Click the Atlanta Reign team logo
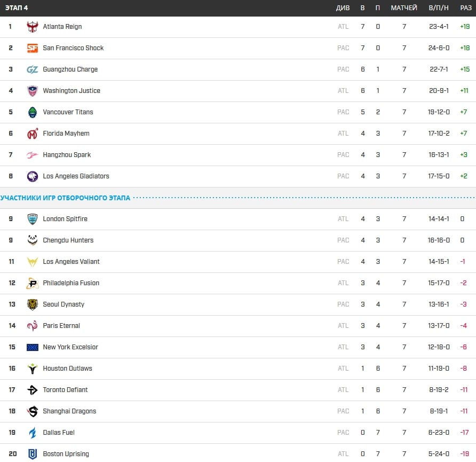This screenshot has height=462, width=476. [33, 27]
